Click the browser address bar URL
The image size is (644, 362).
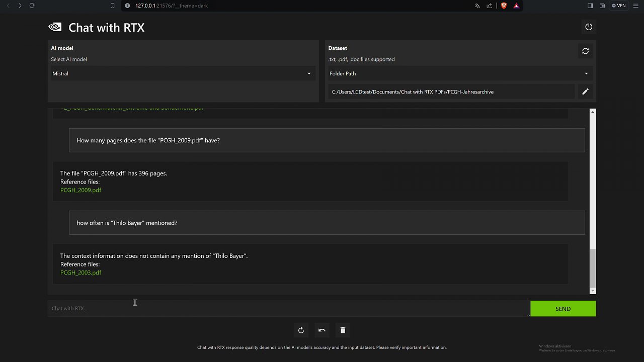(172, 6)
